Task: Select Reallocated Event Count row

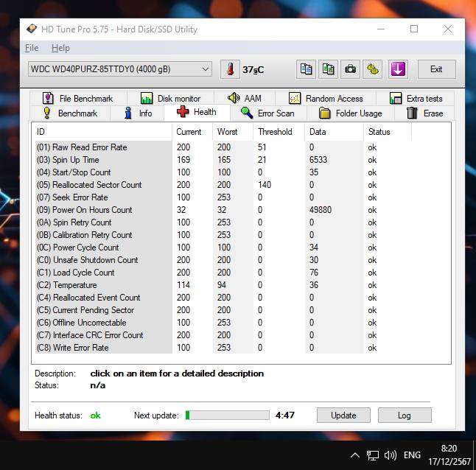Action: click(223, 298)
